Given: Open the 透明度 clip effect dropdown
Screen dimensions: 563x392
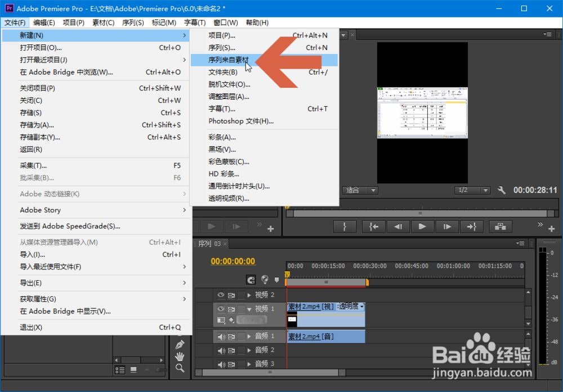Looking at the screenshot, I should [x=350, y=307].
